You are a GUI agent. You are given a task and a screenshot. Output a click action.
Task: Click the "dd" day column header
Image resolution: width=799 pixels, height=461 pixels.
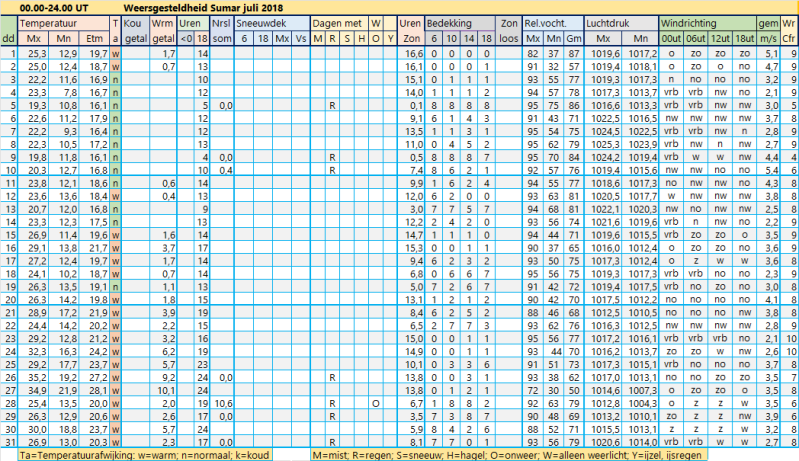pyautogui.click(x=9, y=37)
